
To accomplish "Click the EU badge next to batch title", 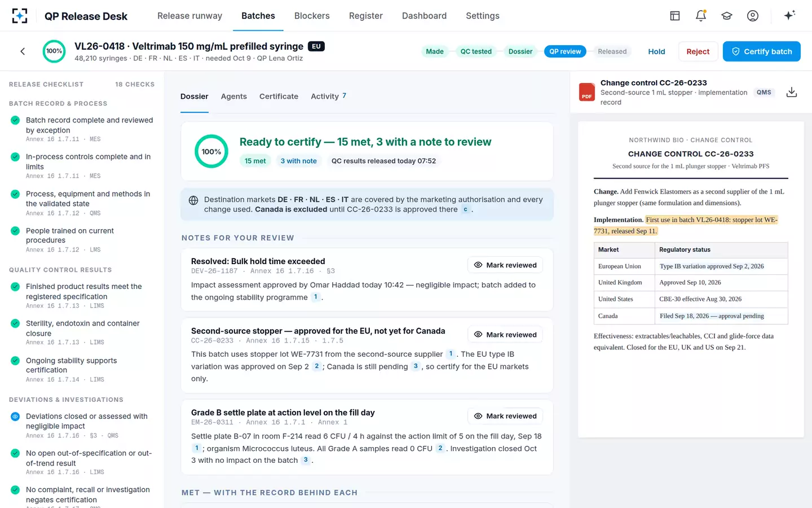I will coord(316,46).
